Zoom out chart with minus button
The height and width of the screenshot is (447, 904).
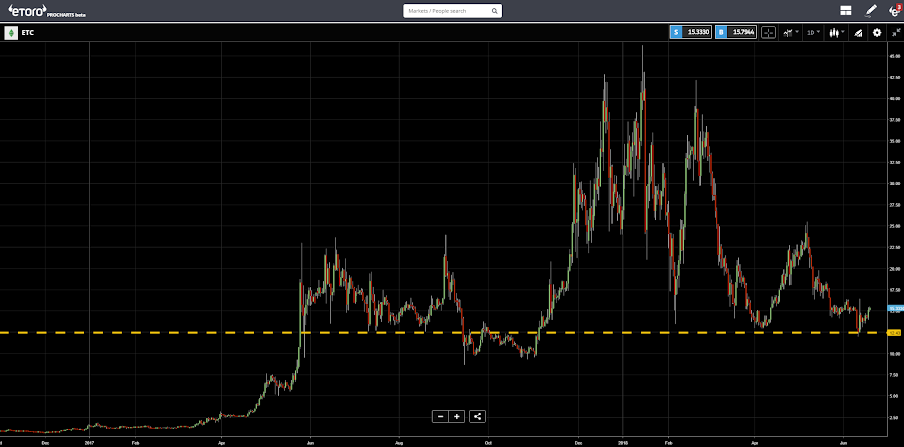click(x=440, y=416)
